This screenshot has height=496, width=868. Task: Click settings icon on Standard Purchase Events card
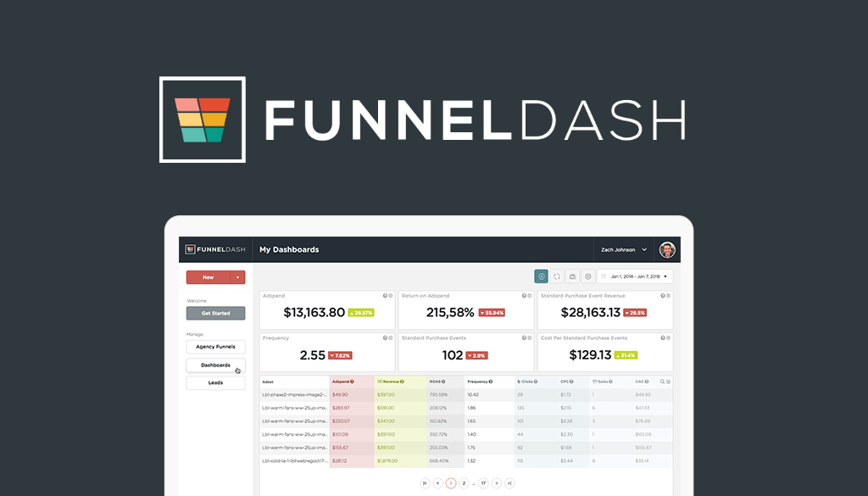pyautogui.click(x=529, y=337)
